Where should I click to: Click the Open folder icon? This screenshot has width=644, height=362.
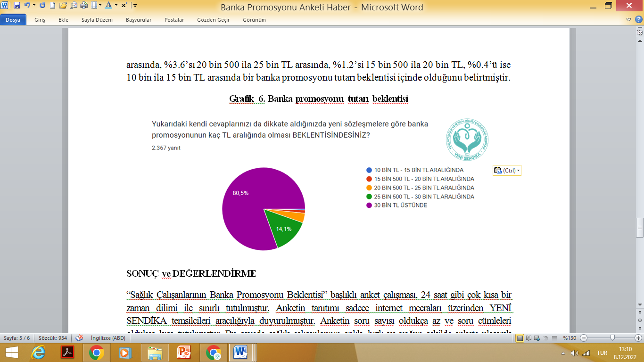click(x=63, y=6)
